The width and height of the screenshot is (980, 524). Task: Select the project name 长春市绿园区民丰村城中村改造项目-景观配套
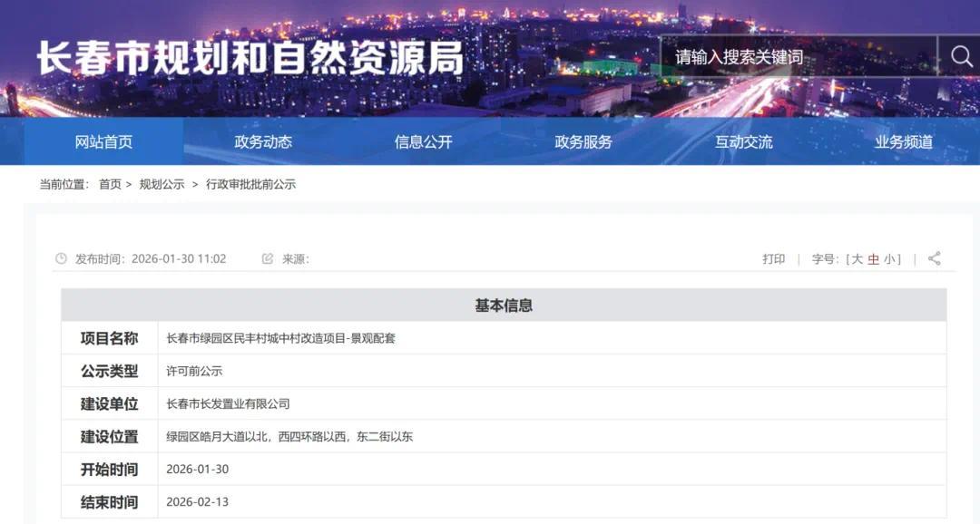tap(280, 338)
